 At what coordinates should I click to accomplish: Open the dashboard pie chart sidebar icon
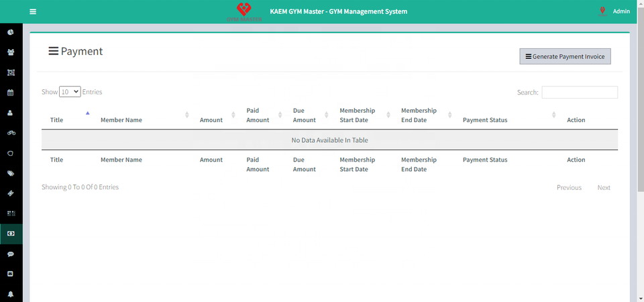tap(11, 32)
